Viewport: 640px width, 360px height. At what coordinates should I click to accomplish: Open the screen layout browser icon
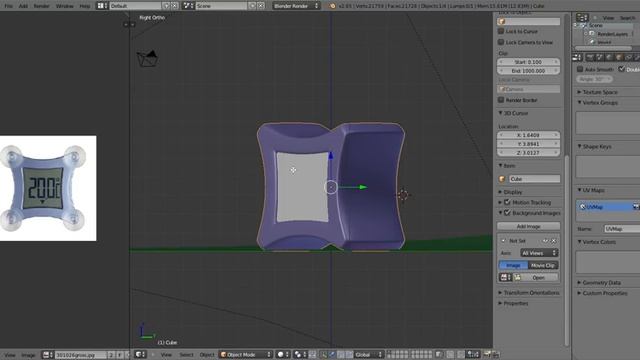click(x=102, y=6)
